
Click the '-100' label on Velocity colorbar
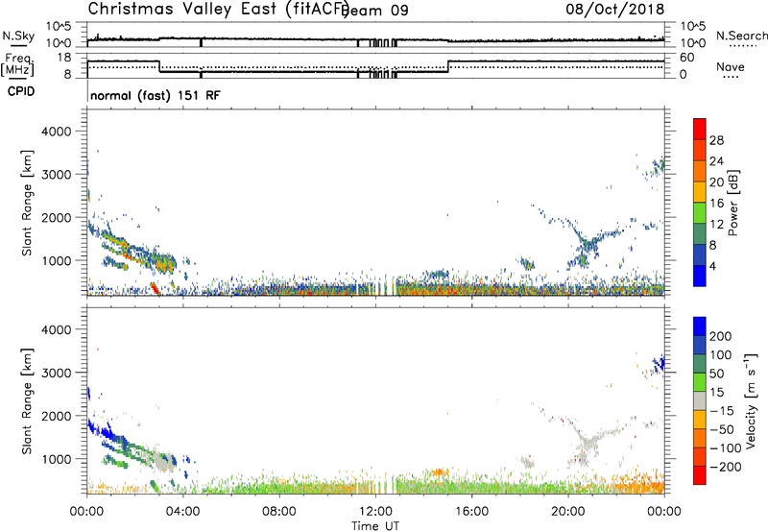tap(726, 448)
